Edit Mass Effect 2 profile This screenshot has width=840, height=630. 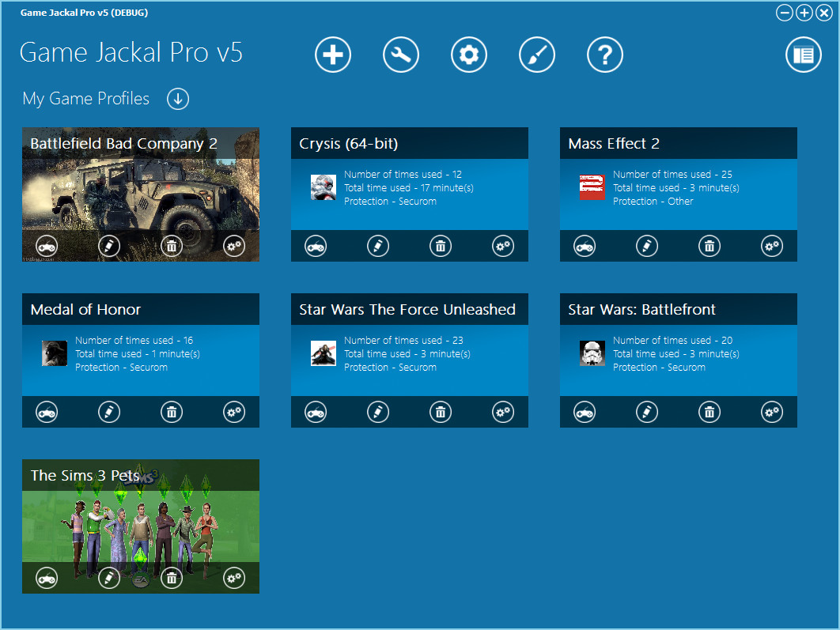(x=647, y=246)
